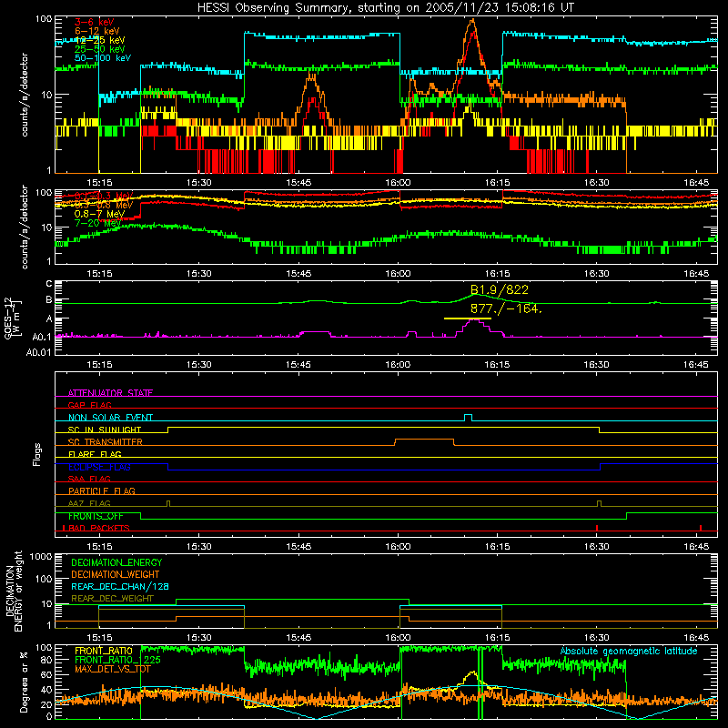Select the NON SOLAR EVENT flag label
Image resolution: width=728 pixels, height=728 pixels.
[110, 418]
